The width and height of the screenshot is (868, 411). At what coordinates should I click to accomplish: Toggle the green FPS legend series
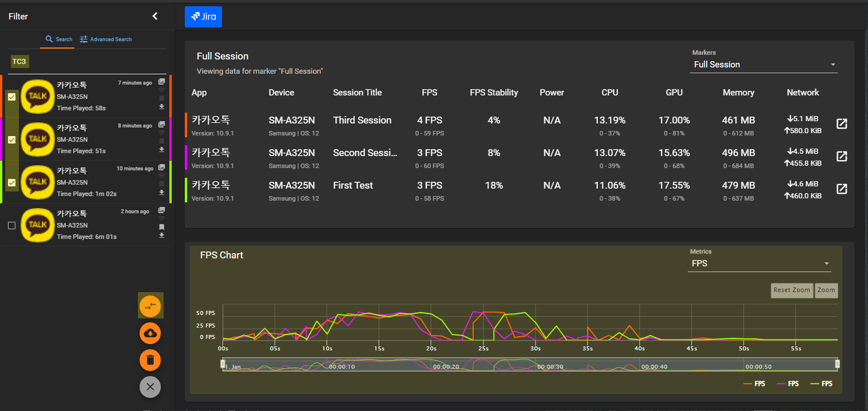pos(821,384)
